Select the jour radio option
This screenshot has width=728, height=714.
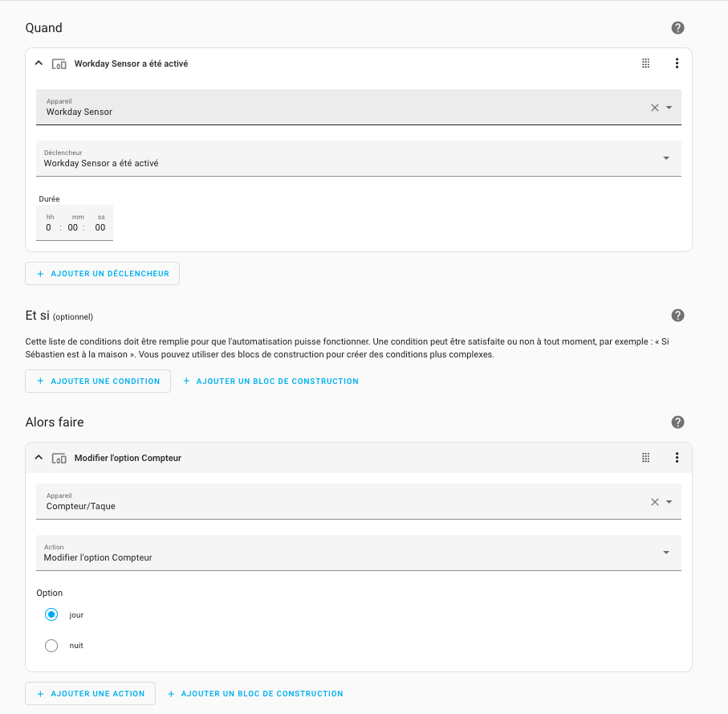[51, 614]
